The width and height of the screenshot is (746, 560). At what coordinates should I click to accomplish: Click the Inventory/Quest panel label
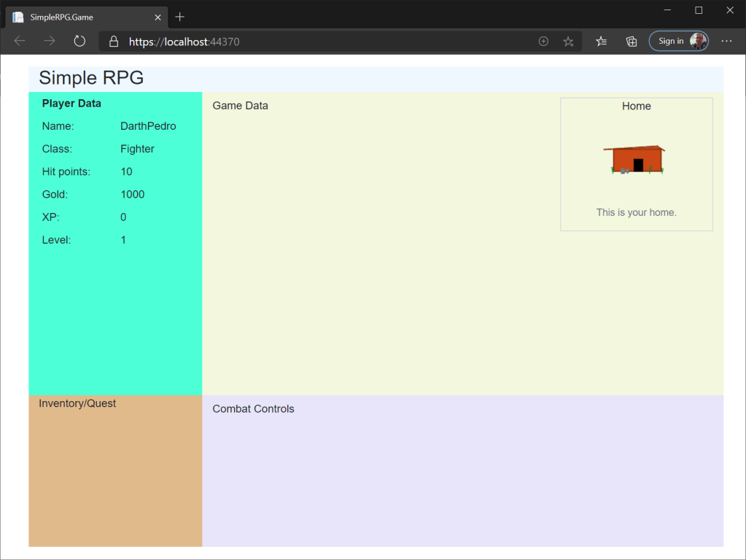77,403
